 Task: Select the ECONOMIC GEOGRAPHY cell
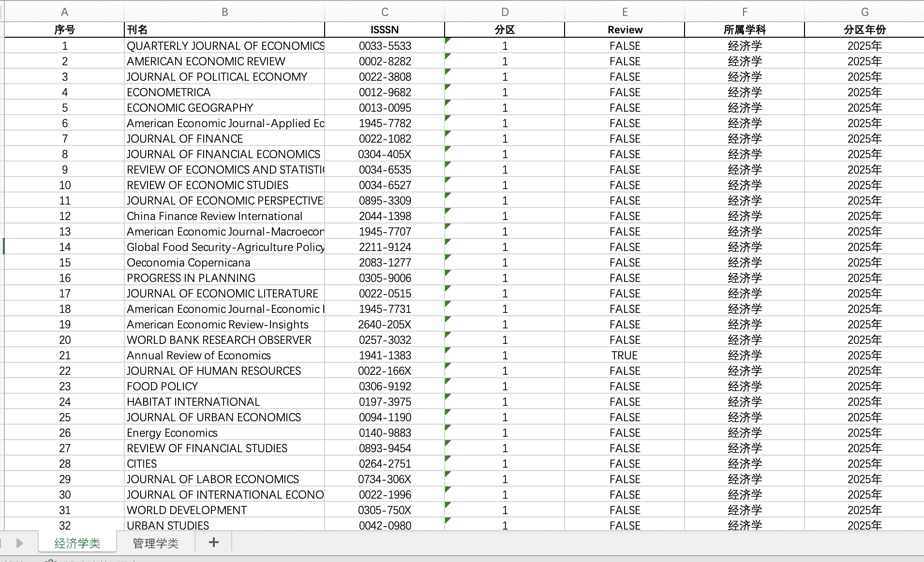[224, 107]
